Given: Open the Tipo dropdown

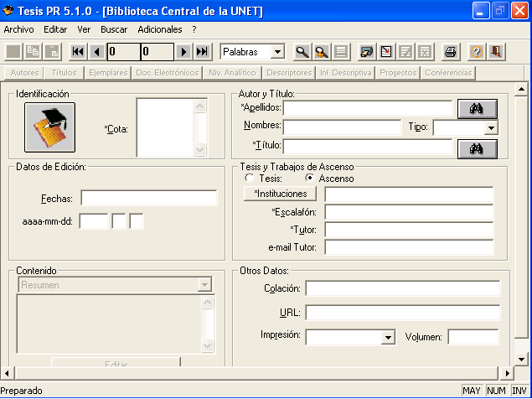Looking at the screenshot, I should pos(491,128).
